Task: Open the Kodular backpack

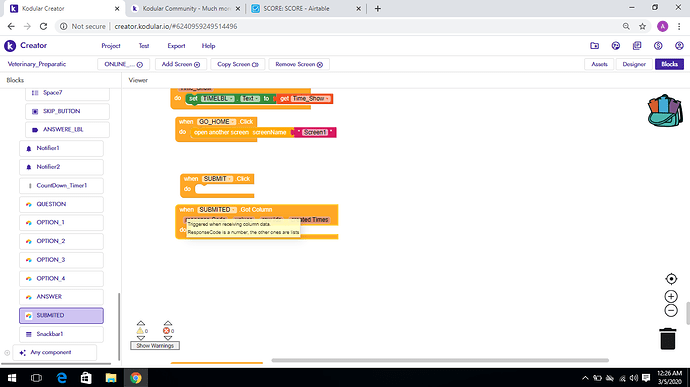Action: pyautogui.click(x=665, y=111)
